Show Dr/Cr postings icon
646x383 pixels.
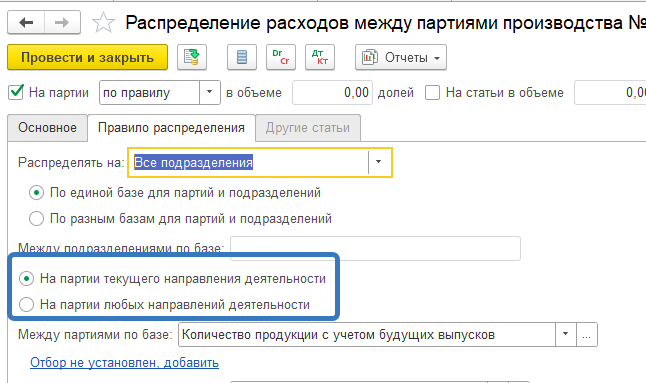281,57
